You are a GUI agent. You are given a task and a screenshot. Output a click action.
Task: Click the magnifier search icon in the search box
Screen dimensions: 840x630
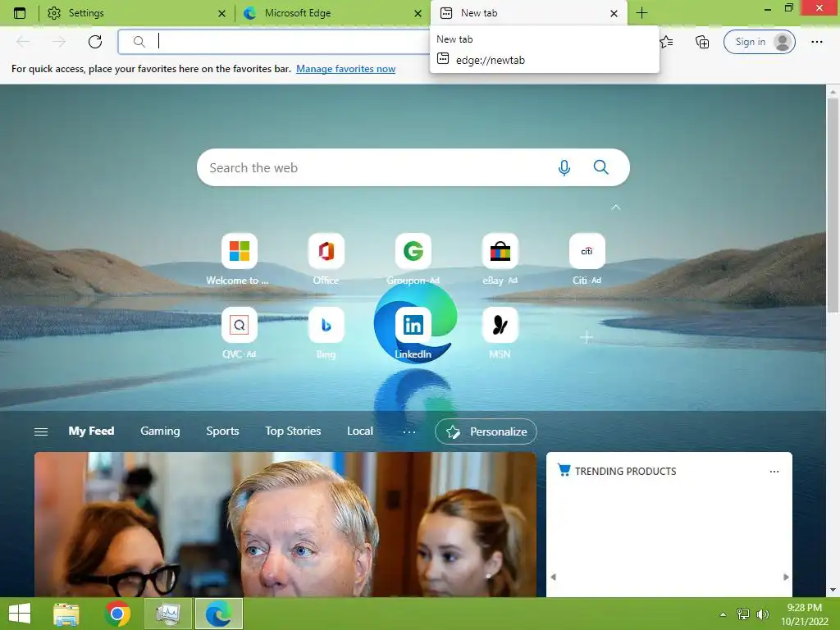(601, 167)
